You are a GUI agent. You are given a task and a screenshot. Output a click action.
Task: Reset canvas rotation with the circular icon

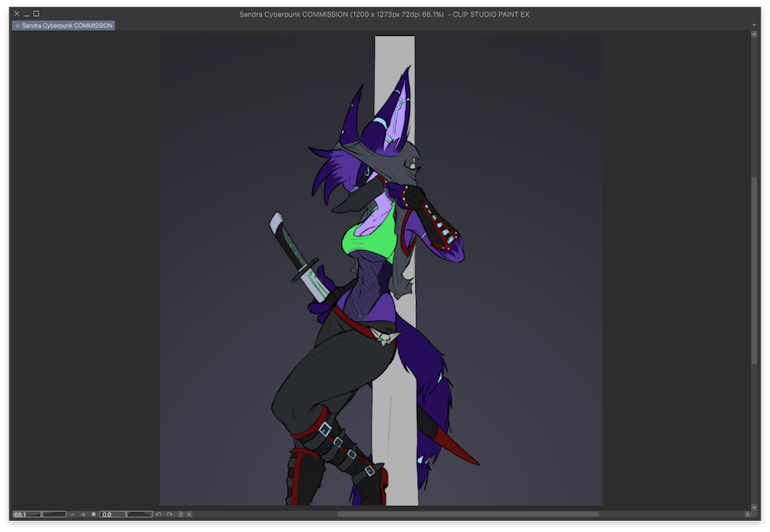[x=180, y=514]
